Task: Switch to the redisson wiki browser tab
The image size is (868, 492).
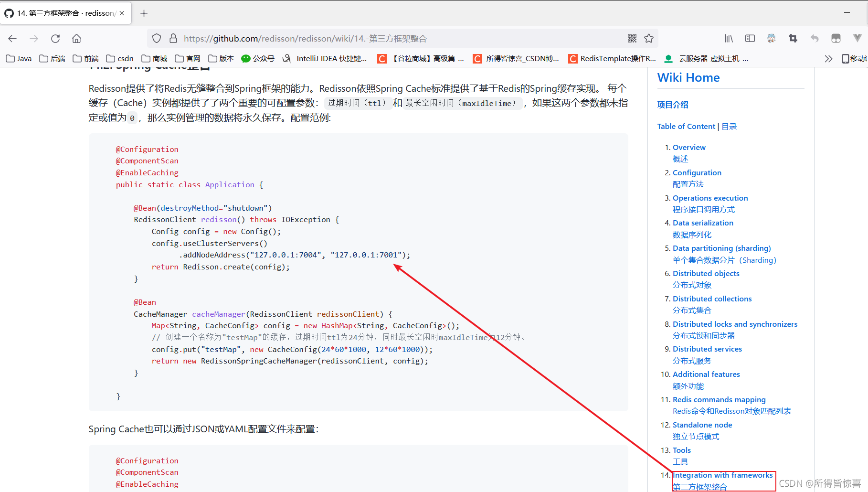Action: pos(66,13)
